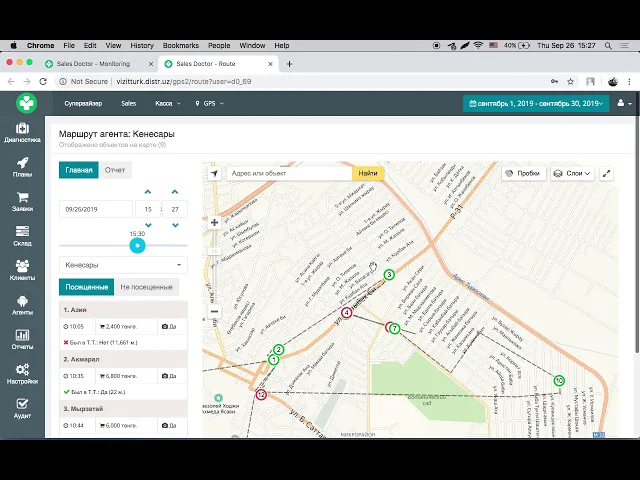Click the Найти search button
The height and width of the screenshot is (480, 640).
368,173
